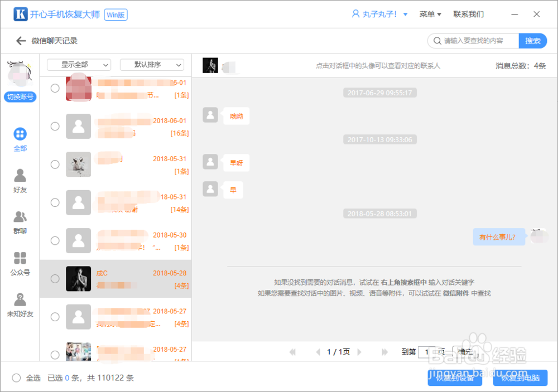Enable the 全选 select-all checkbox
Screen dimensions: 558x392
click(18, 378)
